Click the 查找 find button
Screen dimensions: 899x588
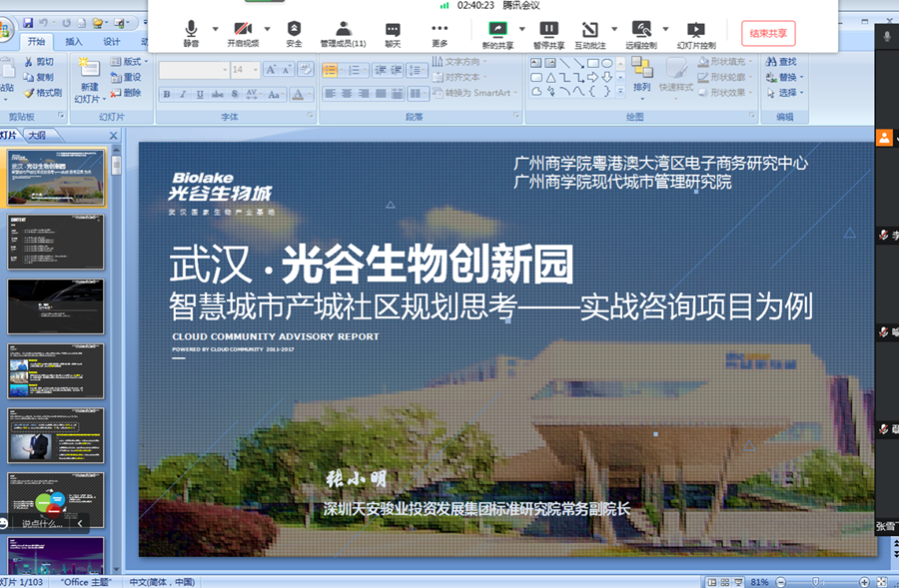point(782,62)
